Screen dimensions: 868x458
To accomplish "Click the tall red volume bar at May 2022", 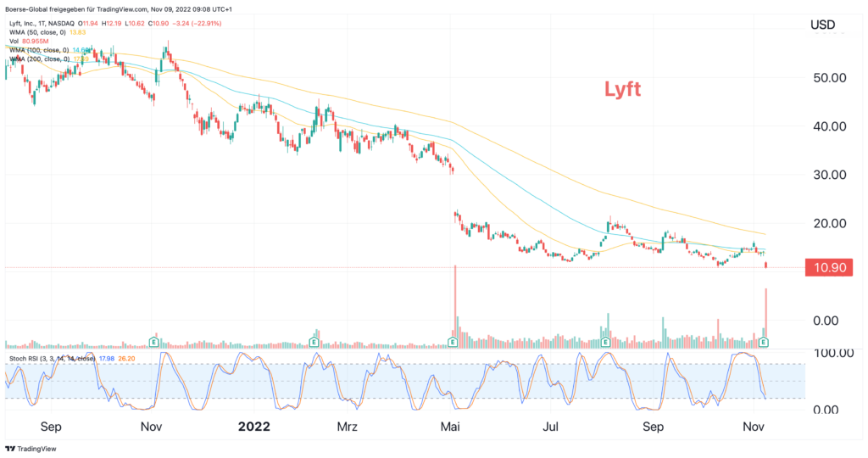I will point(455,306).
